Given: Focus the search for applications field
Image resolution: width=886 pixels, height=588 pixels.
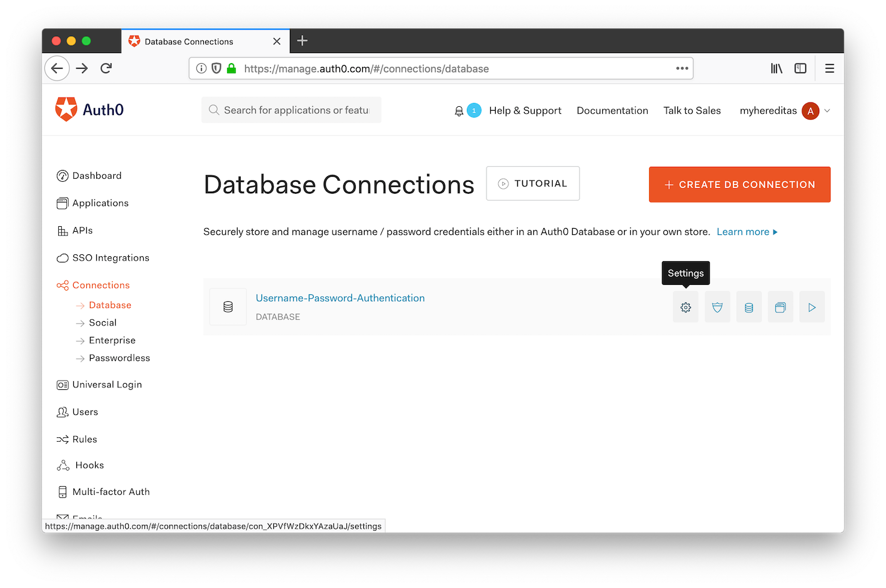Looking at the screenshot, I should pyautogui.click(x=291, y=110).
